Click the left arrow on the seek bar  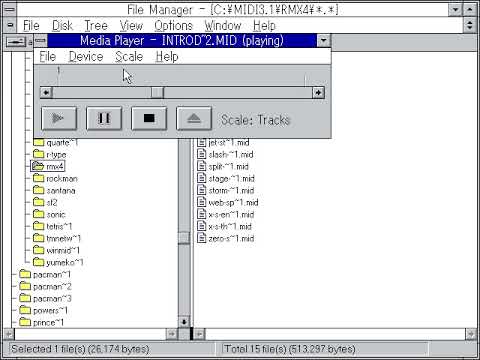[46, 92]
